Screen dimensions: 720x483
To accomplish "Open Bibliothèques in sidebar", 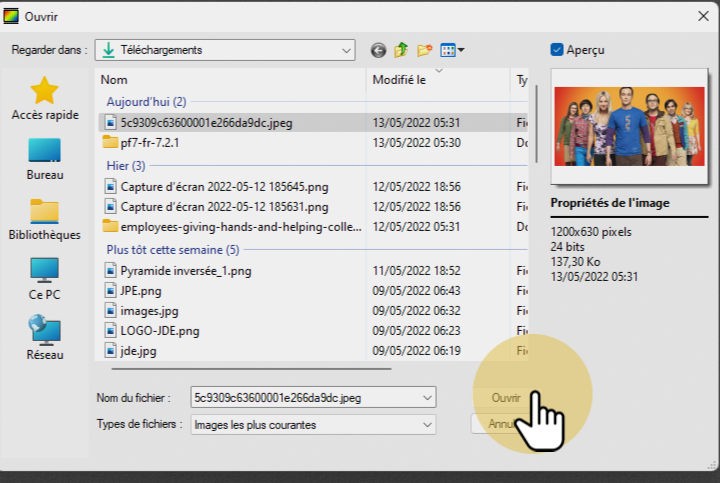I will tap(45, 219).
